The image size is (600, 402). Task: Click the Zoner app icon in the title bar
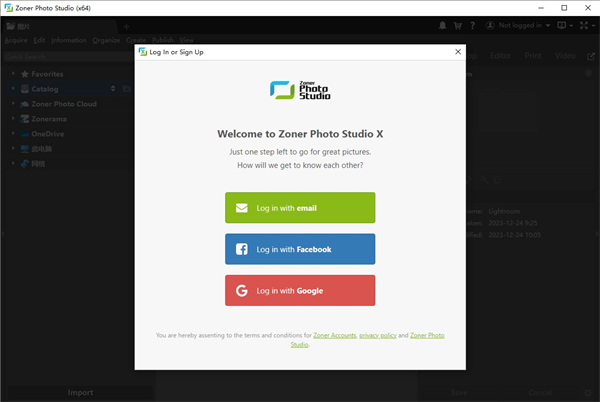pyautogui.click(x=8, y=8)
